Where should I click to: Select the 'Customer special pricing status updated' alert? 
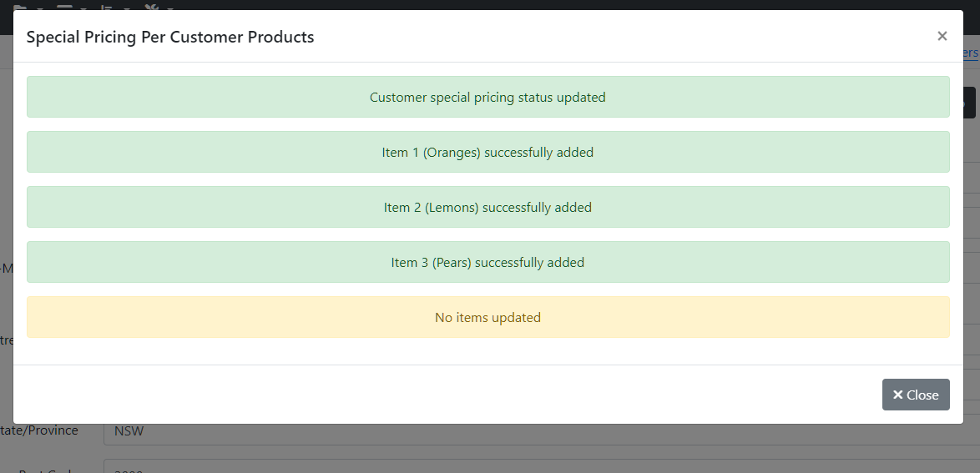(487, 97)
